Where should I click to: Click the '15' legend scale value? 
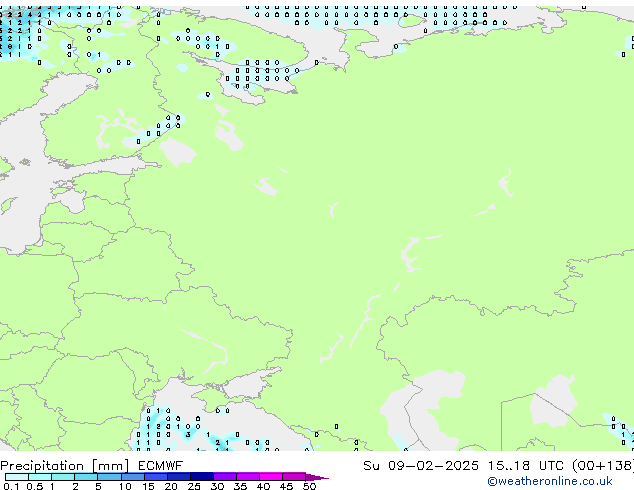148,486
